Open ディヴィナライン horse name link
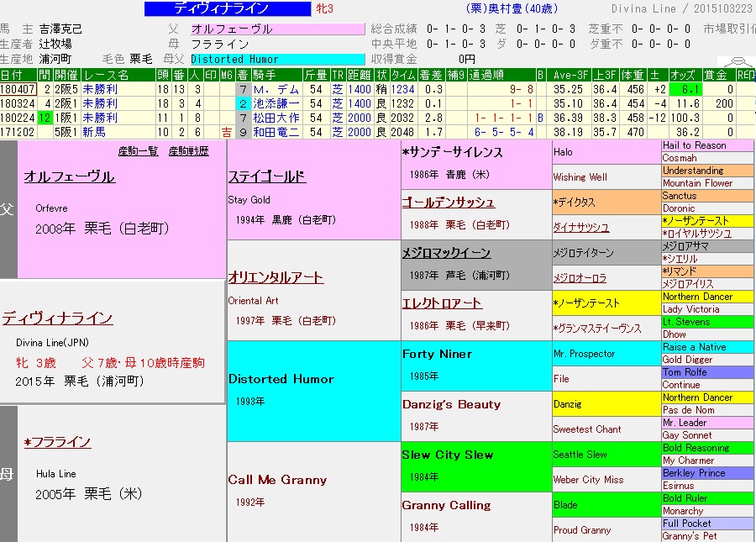 pyautogui.click(x=57, y=318)
